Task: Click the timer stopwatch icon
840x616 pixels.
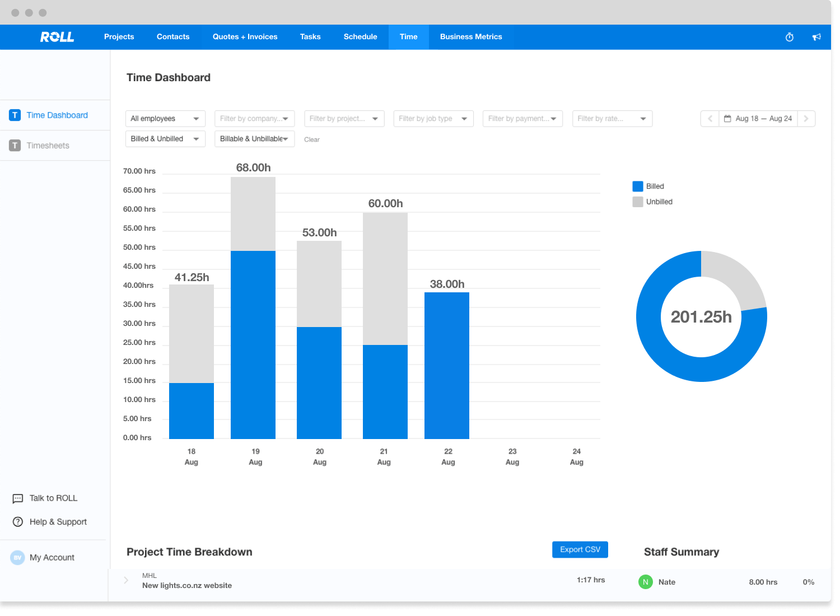Action: pos(790,37)
